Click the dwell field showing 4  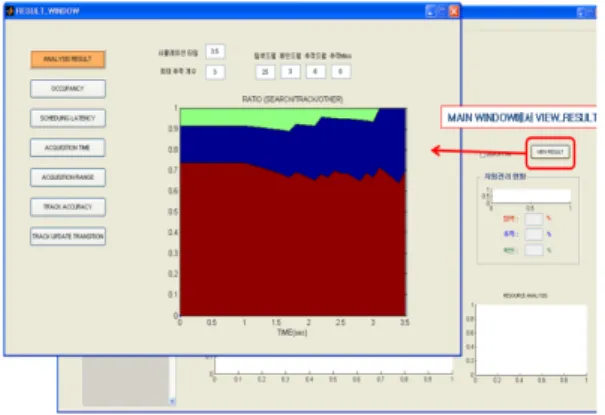click(x=315, y=72)
